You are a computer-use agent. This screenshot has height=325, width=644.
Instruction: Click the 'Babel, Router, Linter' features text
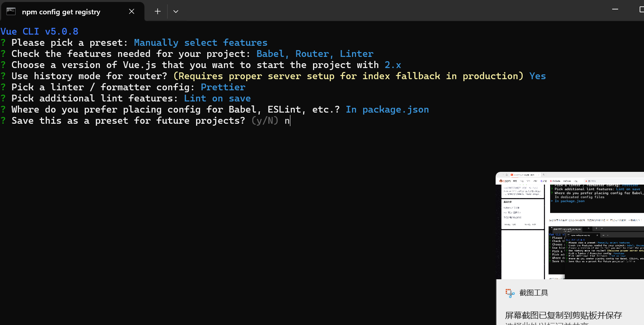coord(315,54)
